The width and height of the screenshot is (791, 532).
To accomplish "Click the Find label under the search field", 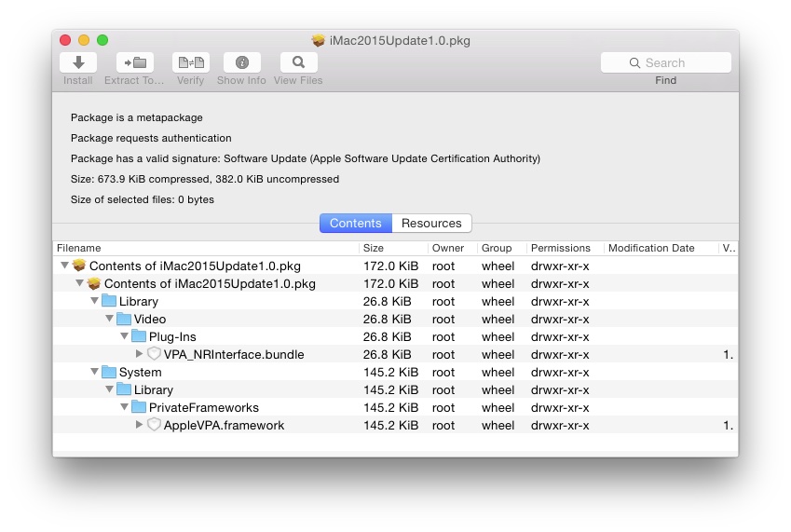I will (x=666, y=80).
